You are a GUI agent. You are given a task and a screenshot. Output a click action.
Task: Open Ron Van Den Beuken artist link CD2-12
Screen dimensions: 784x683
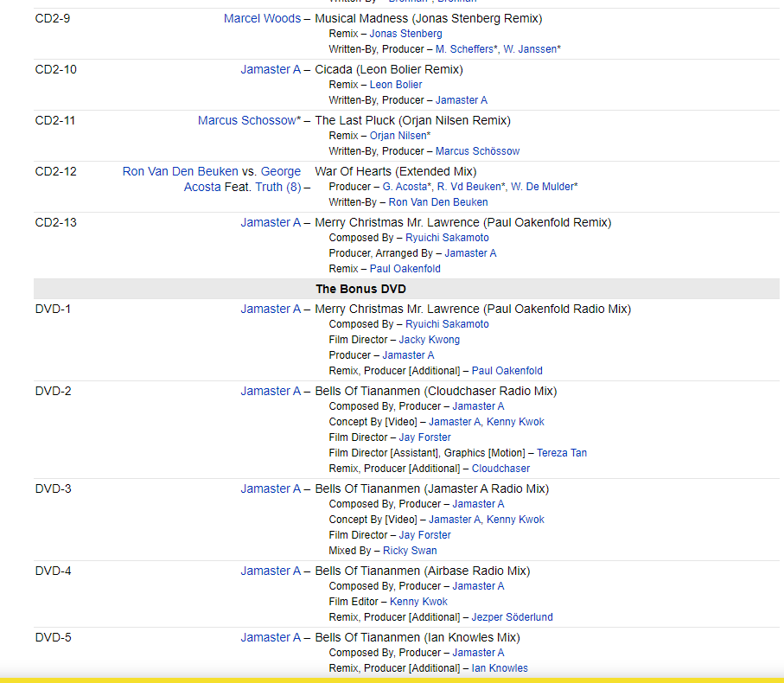(x=181, y=171)
